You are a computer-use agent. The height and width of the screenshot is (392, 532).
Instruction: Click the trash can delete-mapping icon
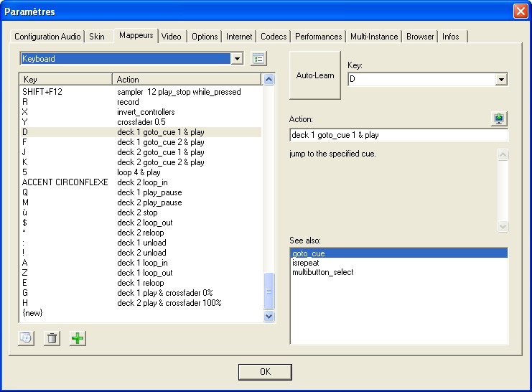[52, 338]
